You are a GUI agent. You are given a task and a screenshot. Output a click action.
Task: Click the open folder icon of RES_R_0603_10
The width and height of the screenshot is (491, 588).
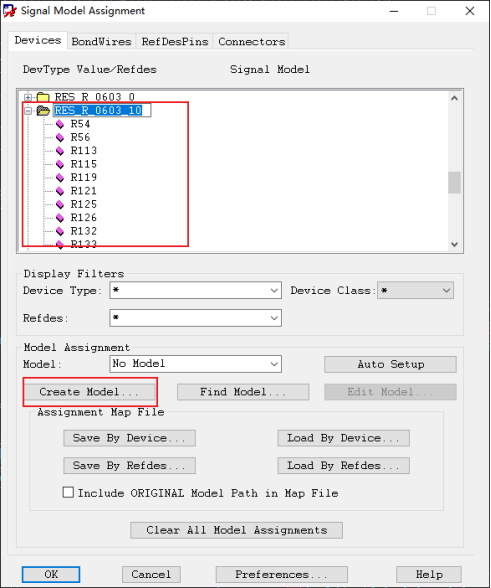[x=43, y=111]
